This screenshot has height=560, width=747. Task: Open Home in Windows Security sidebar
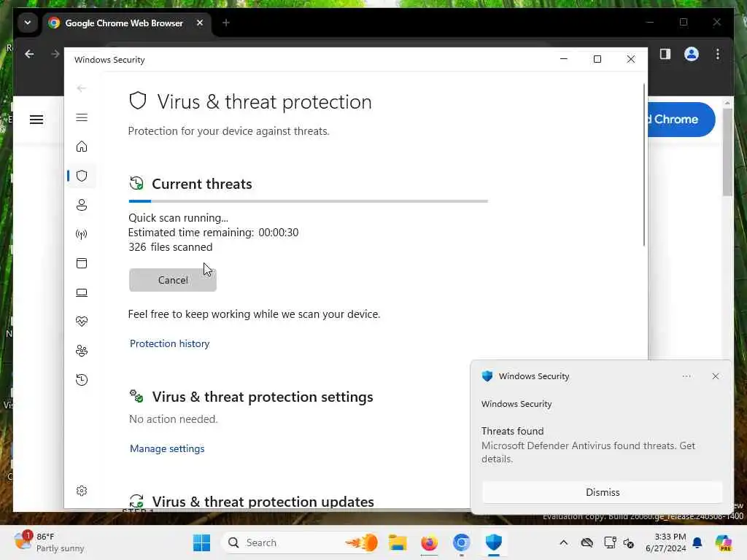pyautogui.click(x=82, y=146)
